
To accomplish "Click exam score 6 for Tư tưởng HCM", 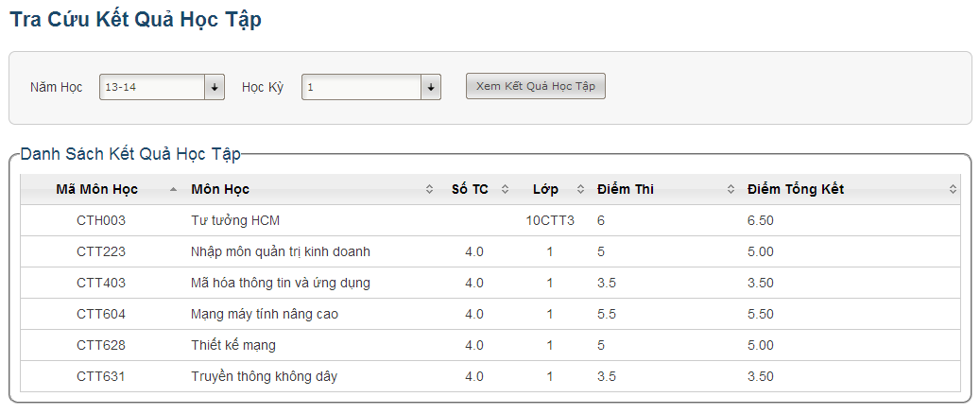I will click(601, 220).
